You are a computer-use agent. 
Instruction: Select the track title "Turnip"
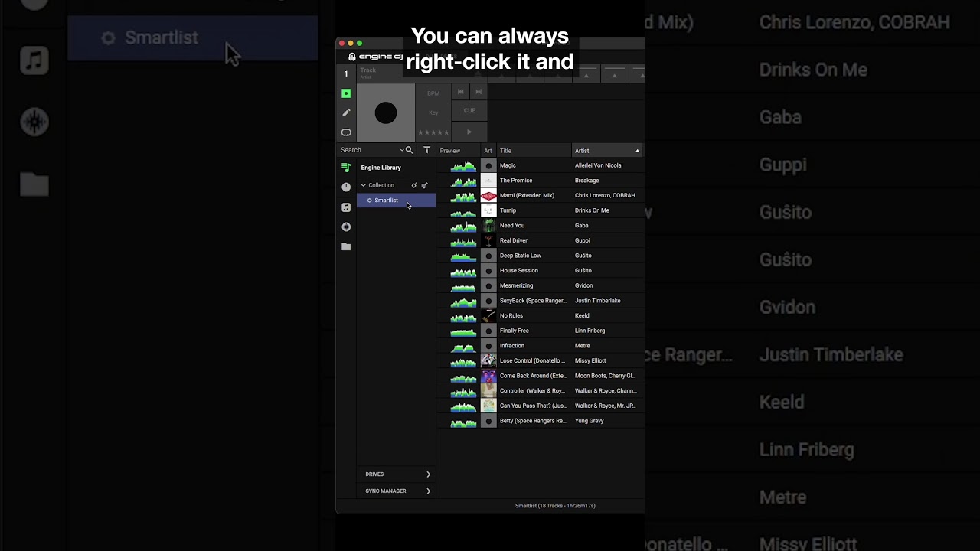pyautogui.click(x=508, y=210)
